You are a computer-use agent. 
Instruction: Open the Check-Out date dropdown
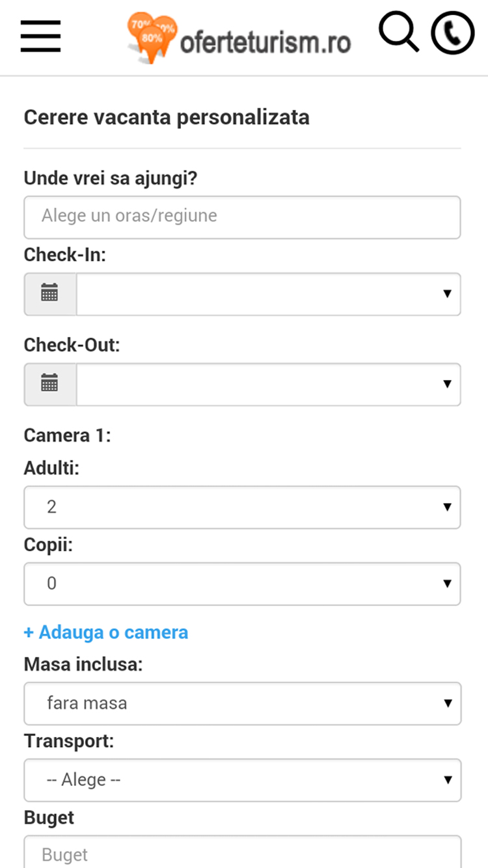[x=268, y=384]
